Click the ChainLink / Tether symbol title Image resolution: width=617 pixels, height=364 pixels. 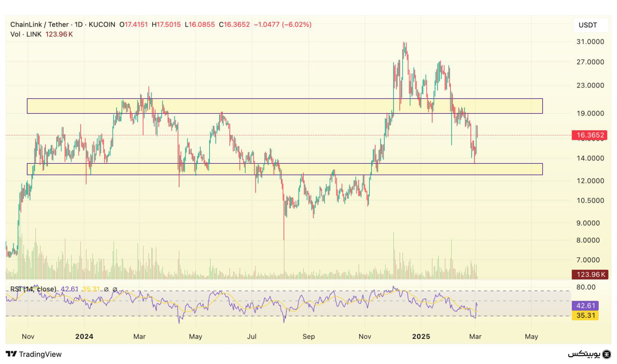[x=40, y=25]
